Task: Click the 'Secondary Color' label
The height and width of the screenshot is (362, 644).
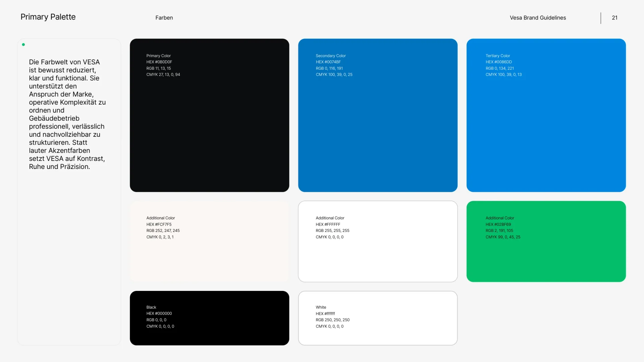Action: pyautogui.click(x=330, y=56)
